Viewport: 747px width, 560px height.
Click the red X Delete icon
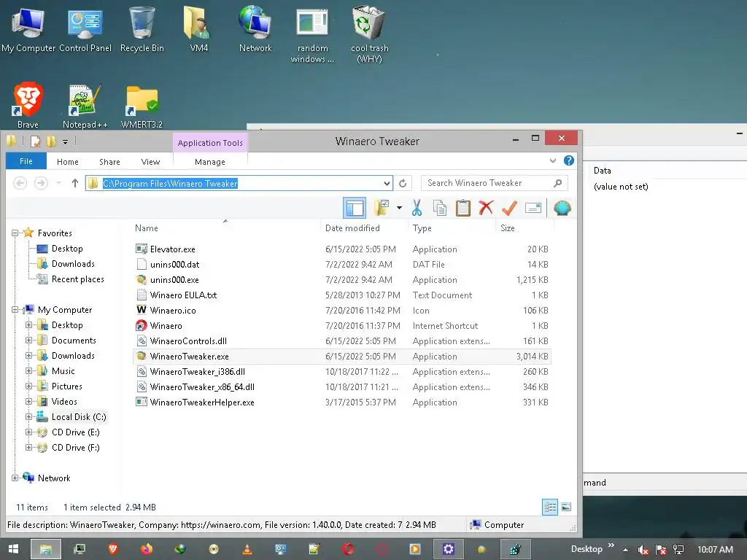486,208
